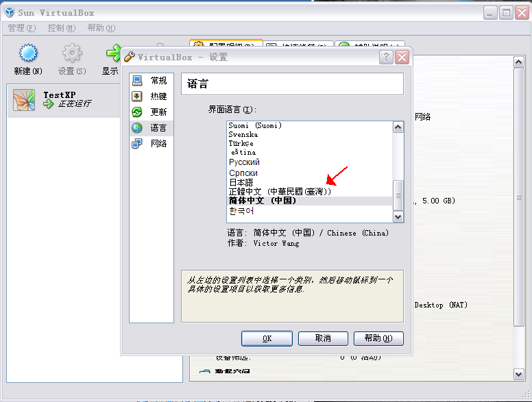Select the 语言 (Language) settings category
532x402 pixels.
[152, 128]
